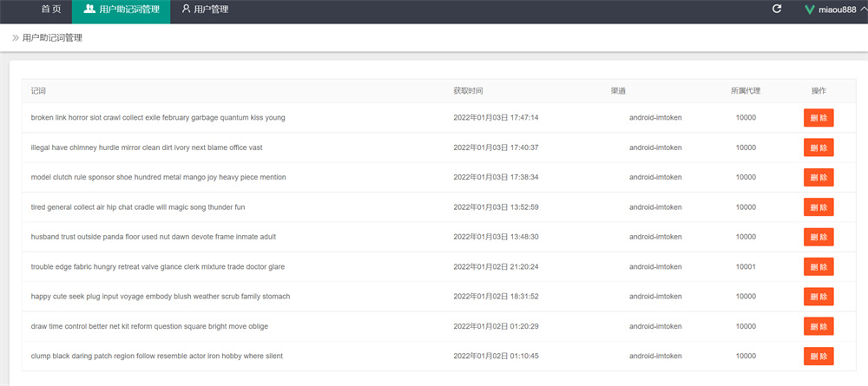Click the group icon on the 用户助记词管理 tab

[x=89, y=10]
